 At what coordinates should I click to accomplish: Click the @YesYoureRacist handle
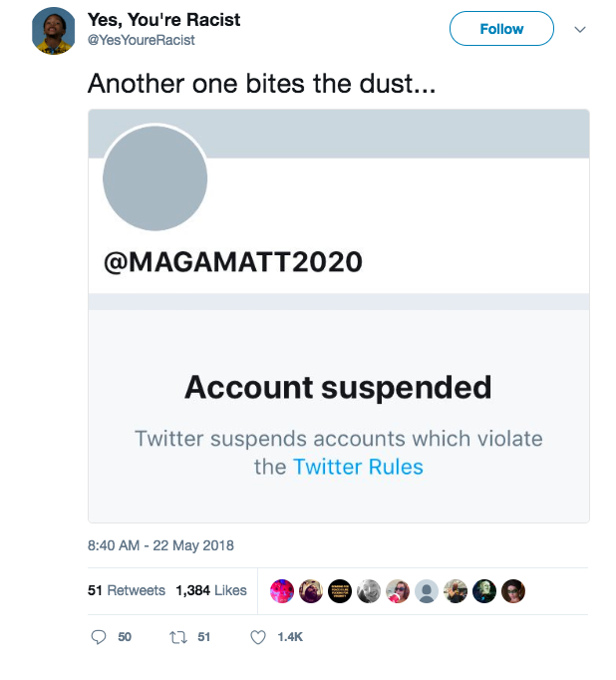click(x=142, y=40)
